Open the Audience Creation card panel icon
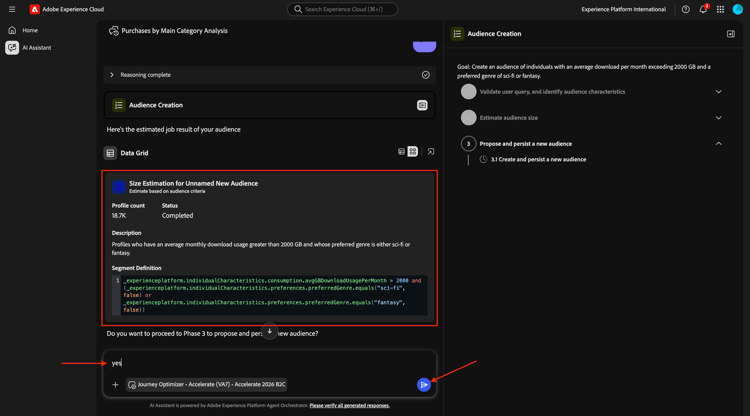 pyautogui.click(x=422, y=105)
